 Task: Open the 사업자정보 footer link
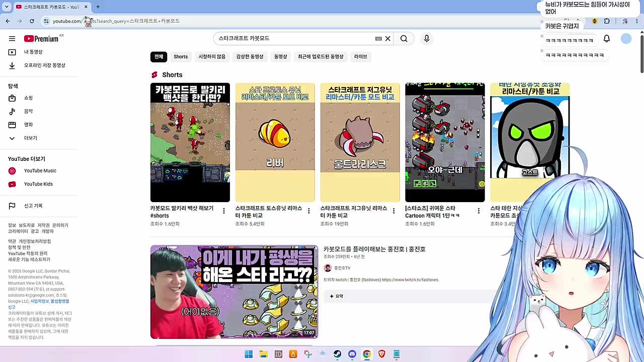tap(40, 301)
